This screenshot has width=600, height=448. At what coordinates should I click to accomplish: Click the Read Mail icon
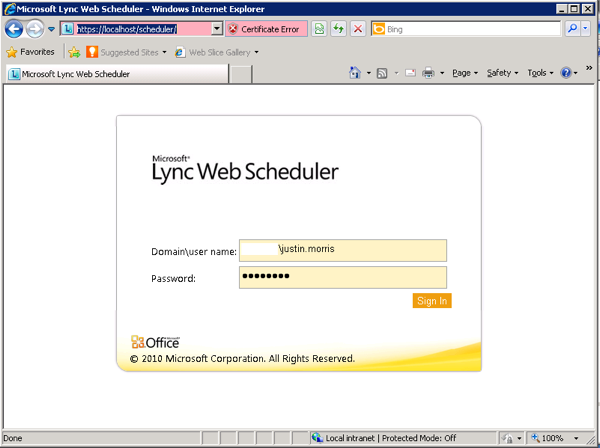pyautogui.click(x=410, y=73)
